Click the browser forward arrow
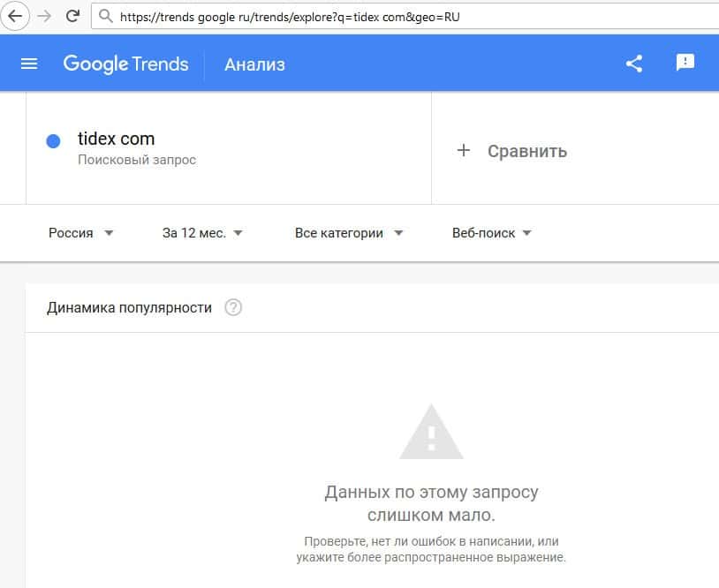Screen dimensions: 719x588 [x=44, y=16]
